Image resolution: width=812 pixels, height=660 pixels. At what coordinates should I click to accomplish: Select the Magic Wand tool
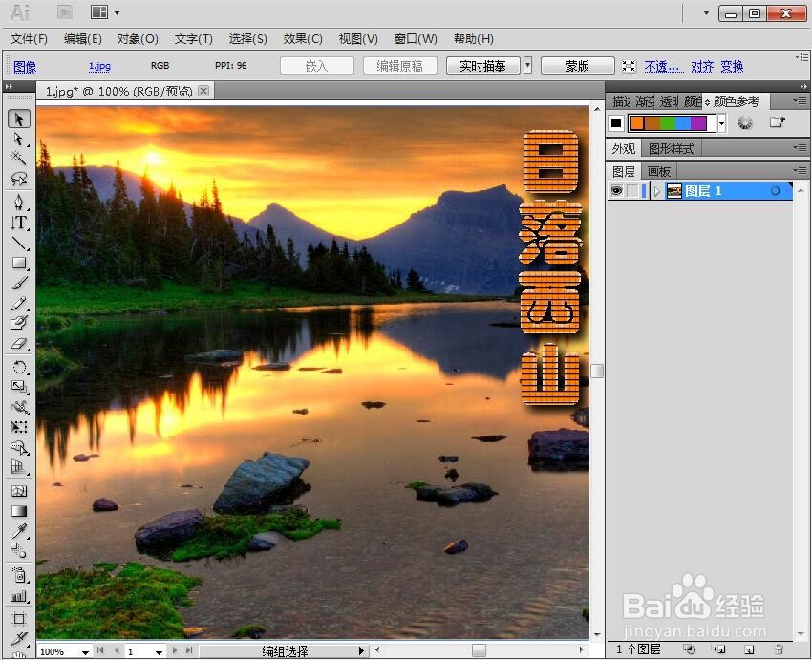tap(19, 159)
